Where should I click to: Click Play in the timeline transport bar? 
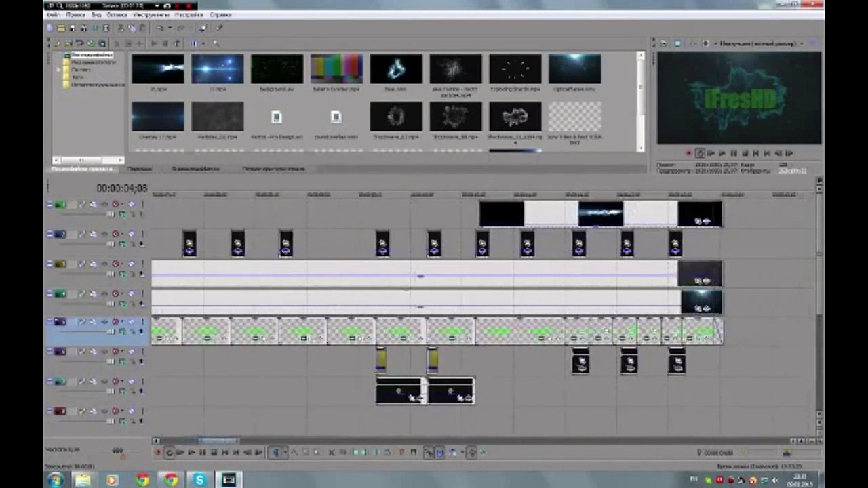(x=192, y=453)
